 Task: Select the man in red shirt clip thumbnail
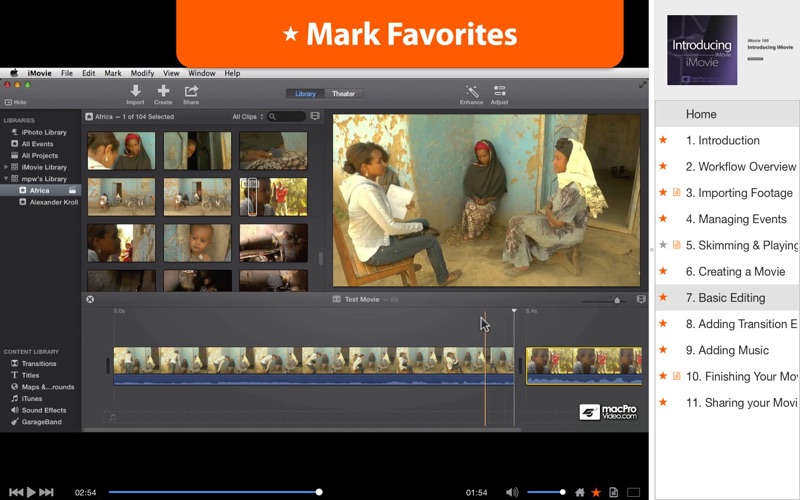coord(273,197)
